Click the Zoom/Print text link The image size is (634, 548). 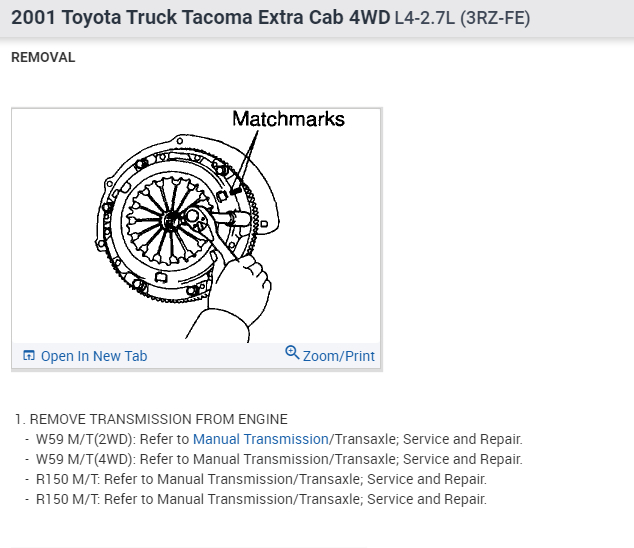click(x=339, y=356)
